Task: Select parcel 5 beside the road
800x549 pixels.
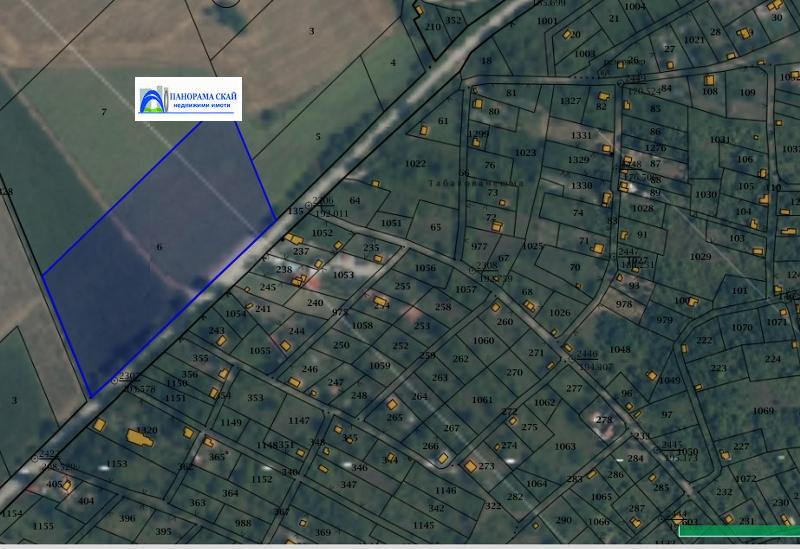Action: click(318, 137)
